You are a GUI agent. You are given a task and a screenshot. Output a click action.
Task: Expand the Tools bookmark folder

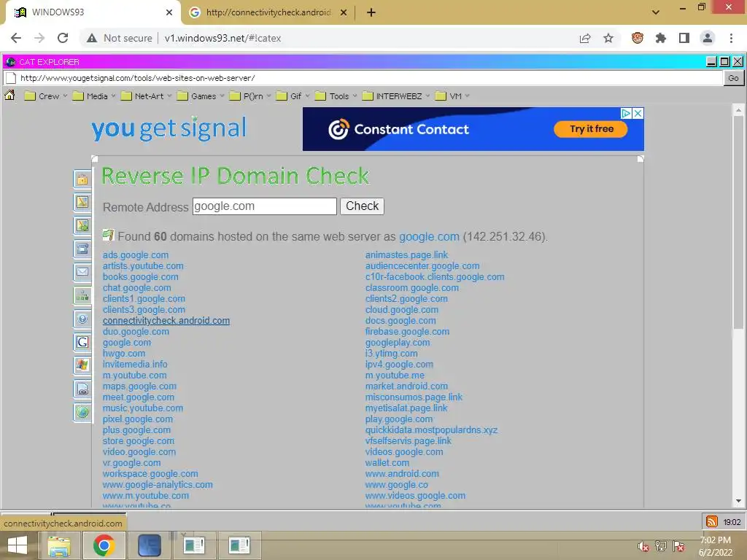[x=336, y=96]
